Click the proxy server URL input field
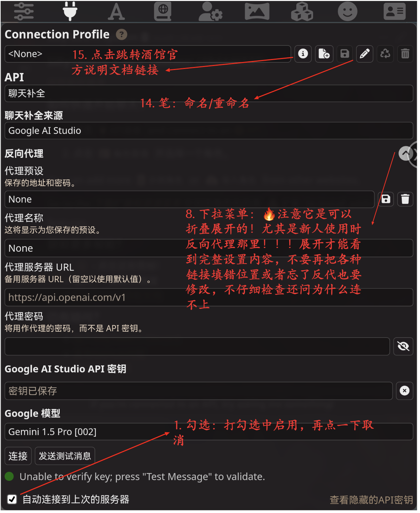This screenshot has height=513, width=420. coord(209,297)
